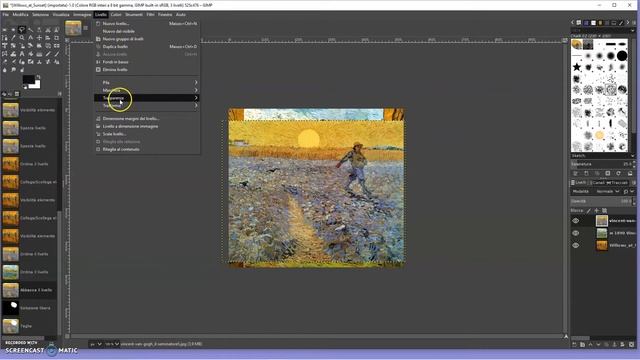Select the Move tool
This screenshot has width=640, height=360.
click(x=39, y=38)
